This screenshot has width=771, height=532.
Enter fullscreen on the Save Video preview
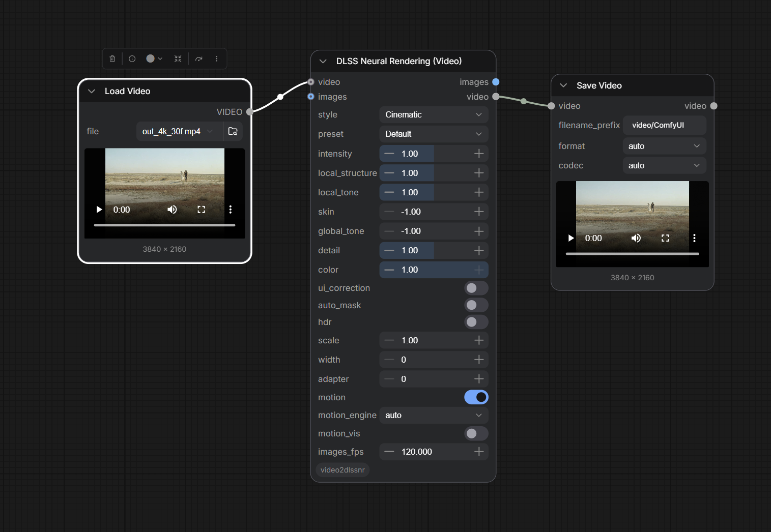click(665, 238)
